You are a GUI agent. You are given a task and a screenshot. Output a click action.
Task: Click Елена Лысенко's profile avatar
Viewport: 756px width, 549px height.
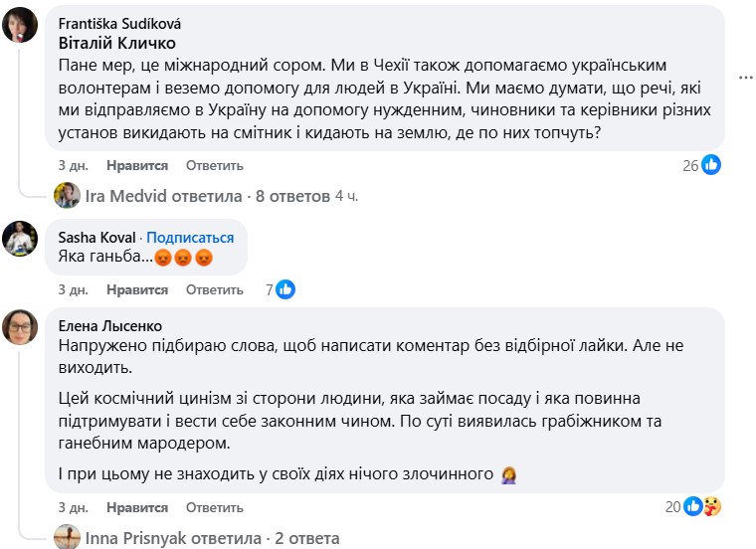coord(20,327)
